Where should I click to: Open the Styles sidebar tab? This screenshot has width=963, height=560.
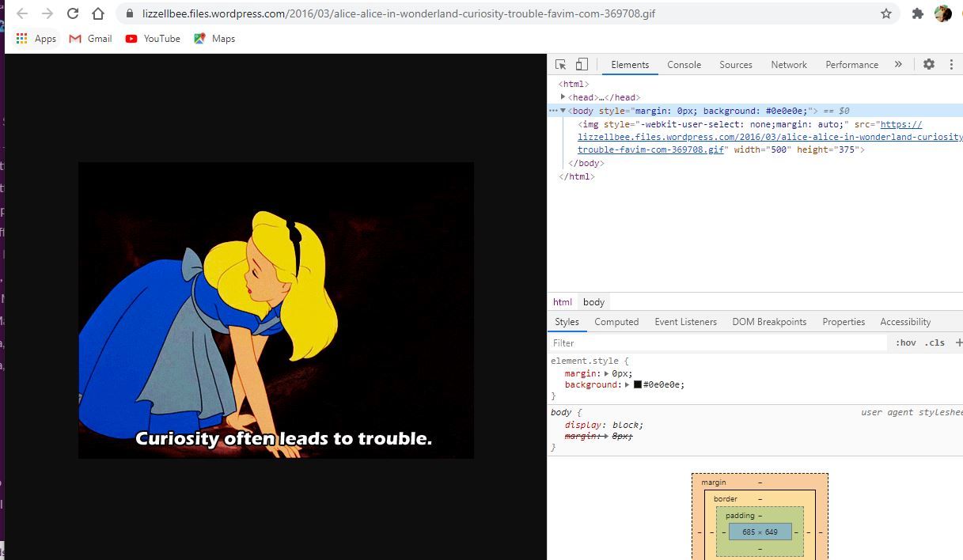click(x=567, y=322)
